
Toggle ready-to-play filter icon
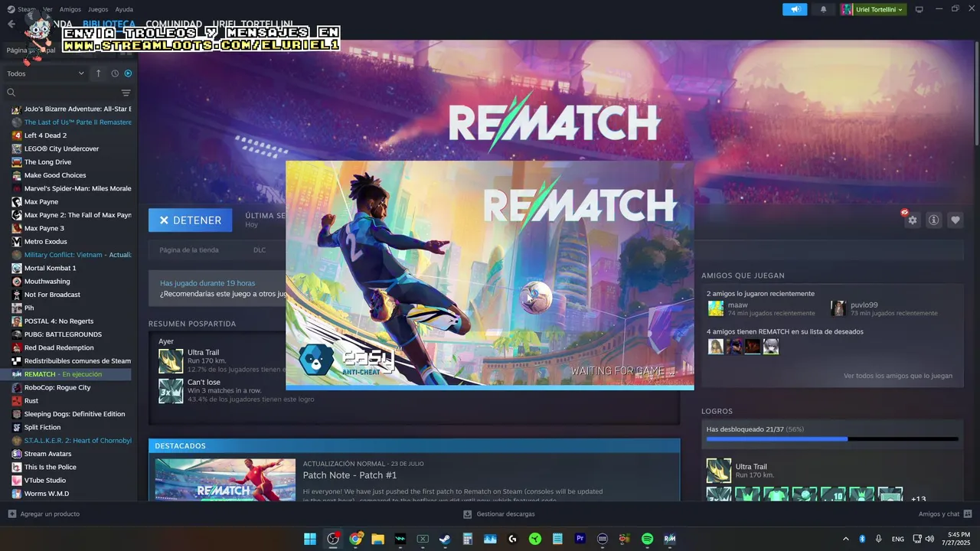coord(128,73)
